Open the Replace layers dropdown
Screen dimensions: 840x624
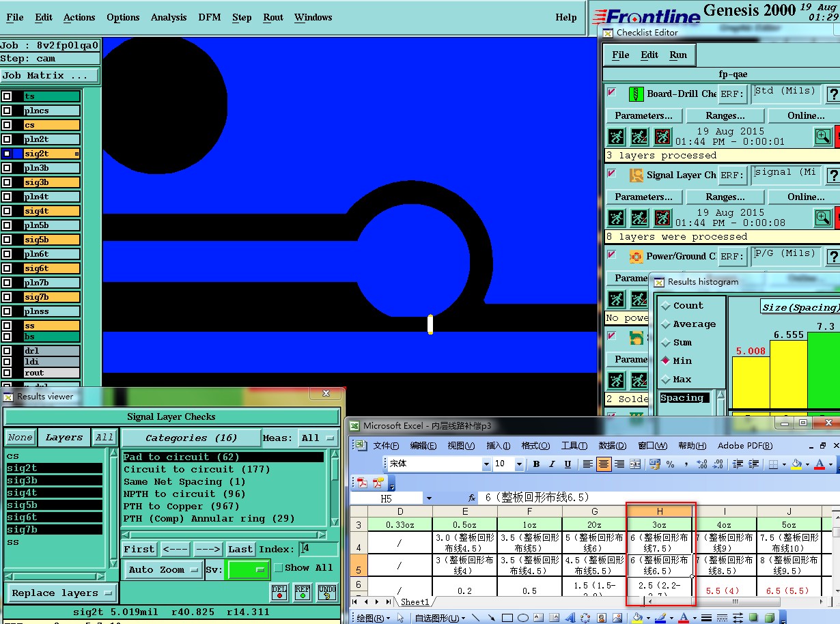click(x=61, y=593)
